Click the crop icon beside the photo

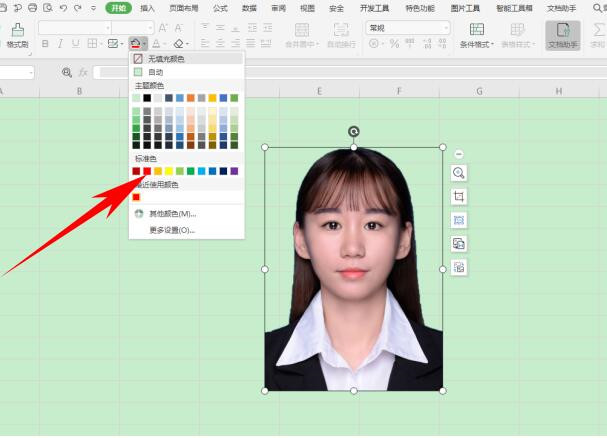tap(459, 196)
